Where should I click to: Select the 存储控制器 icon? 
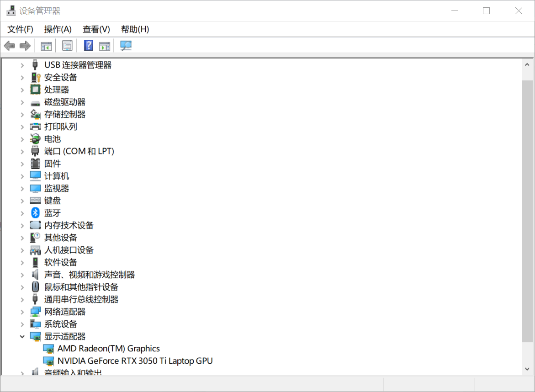tap(35, 114)
